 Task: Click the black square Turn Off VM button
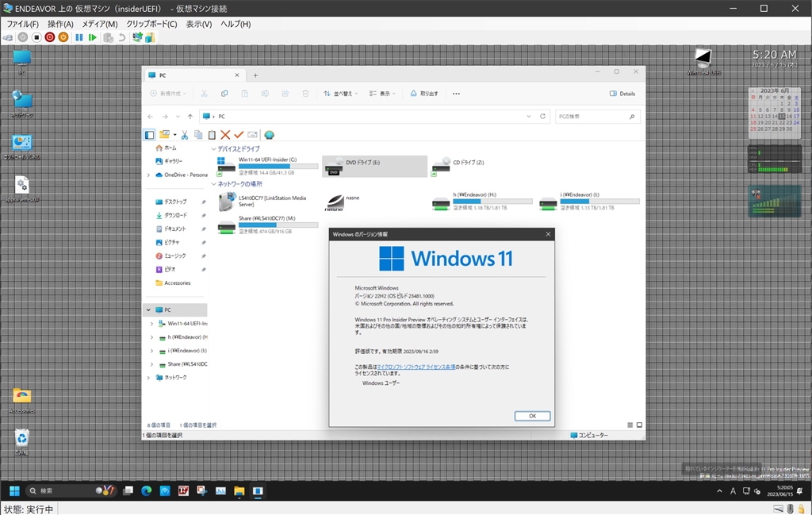coord(36,37)
